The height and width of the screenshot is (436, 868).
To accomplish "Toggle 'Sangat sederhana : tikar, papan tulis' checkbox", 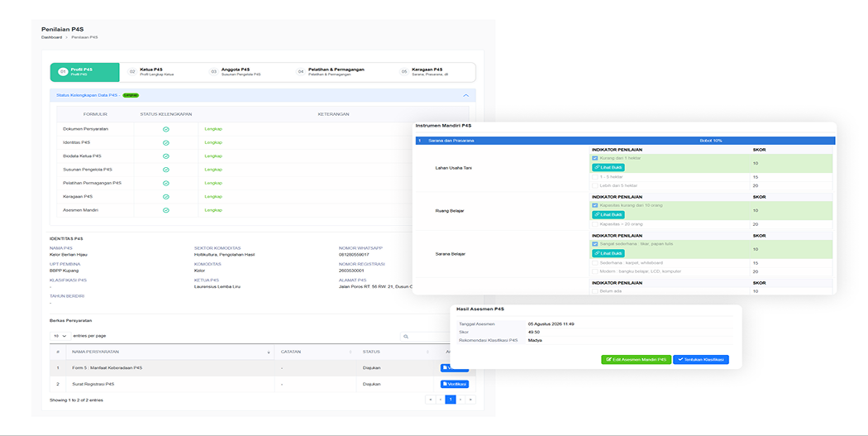I will click(595, 244).
